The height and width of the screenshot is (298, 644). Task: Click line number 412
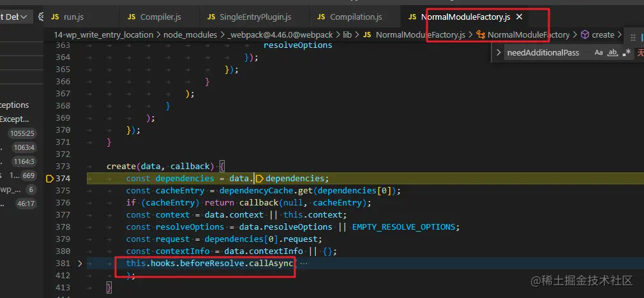(x=63, y=276)
